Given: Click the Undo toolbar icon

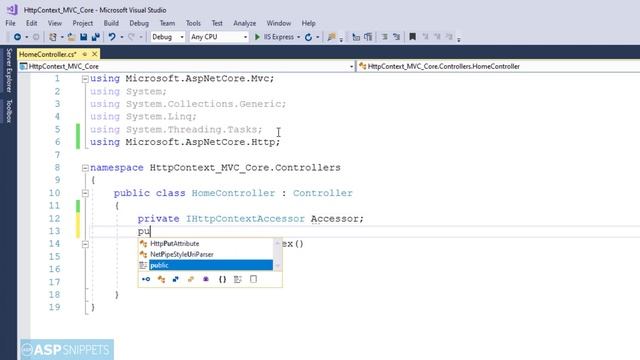Looking at the screenshot, I should pyautogui.click(x=112, y=37).
